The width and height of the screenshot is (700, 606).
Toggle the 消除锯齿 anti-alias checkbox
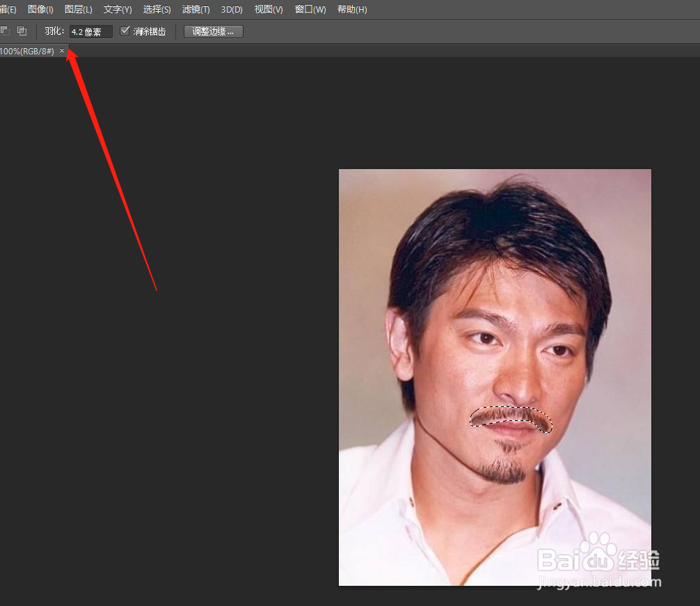(125, 31)
